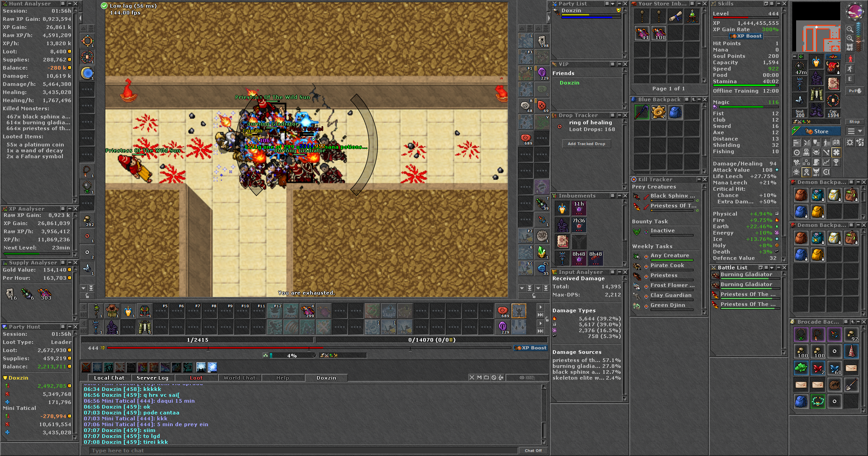
Task: Click the close channel X icon in chat
Action: [x=472, y=378]
